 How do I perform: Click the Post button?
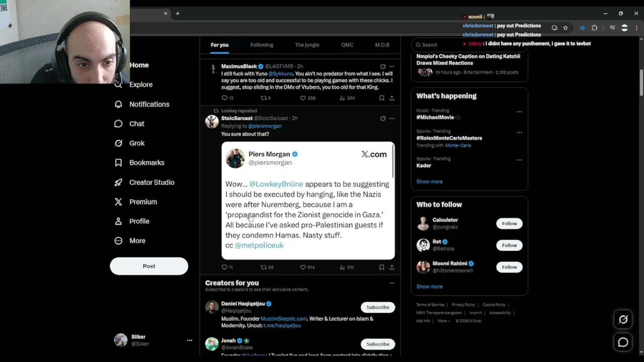[149, 266]
